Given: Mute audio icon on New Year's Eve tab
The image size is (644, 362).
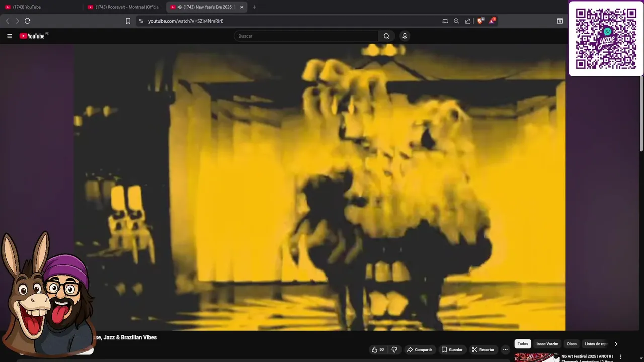Looking at the screenshot, I should [x=179, y=7].
